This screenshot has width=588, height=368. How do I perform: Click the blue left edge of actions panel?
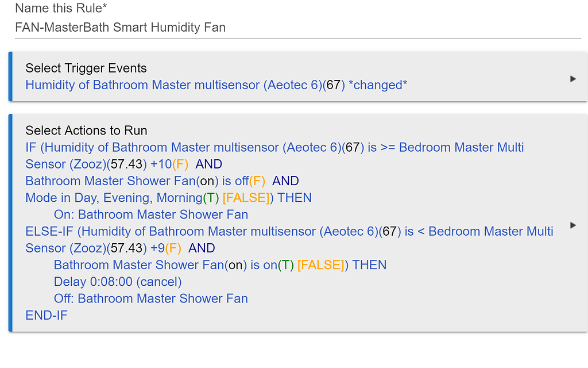pyautogui.click(x=10, y=223)
